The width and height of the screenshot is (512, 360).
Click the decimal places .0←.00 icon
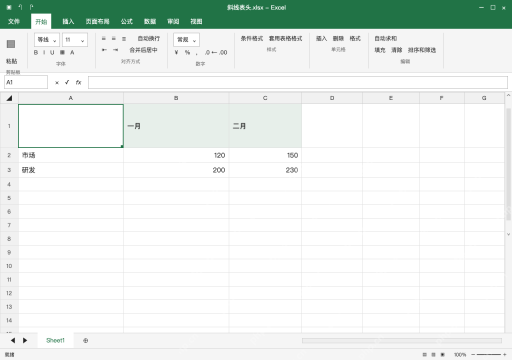click(x=216, y=52)
